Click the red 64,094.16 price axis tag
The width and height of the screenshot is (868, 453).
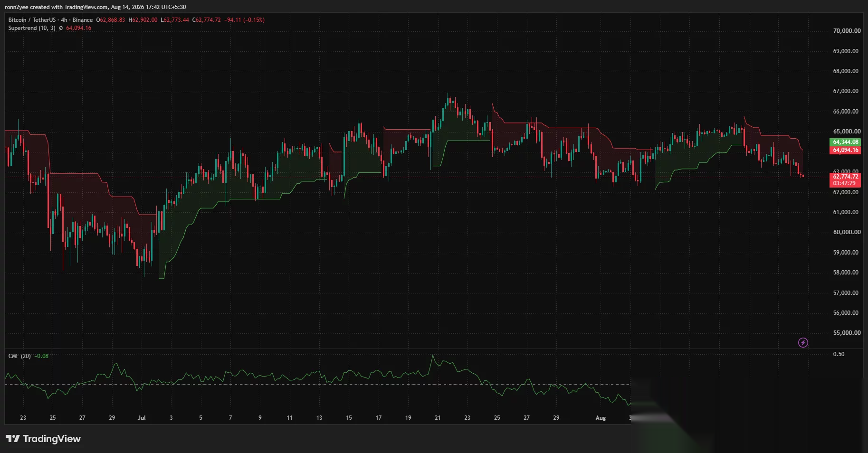pyautogui.click(x=845, y=150)
